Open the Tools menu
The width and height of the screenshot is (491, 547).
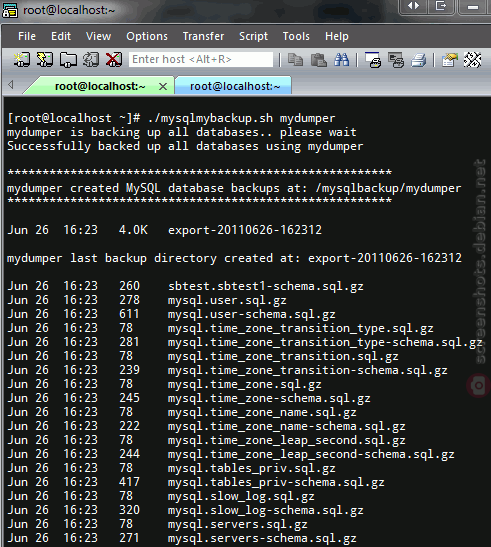pyautogui.click(x=296, y=36)
